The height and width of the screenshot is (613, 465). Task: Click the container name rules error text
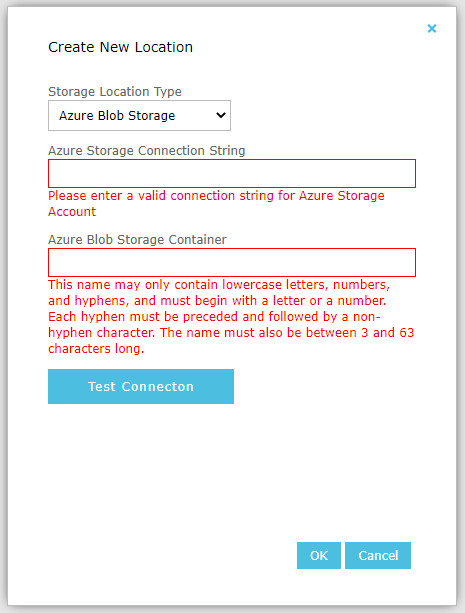click(231, 316)
